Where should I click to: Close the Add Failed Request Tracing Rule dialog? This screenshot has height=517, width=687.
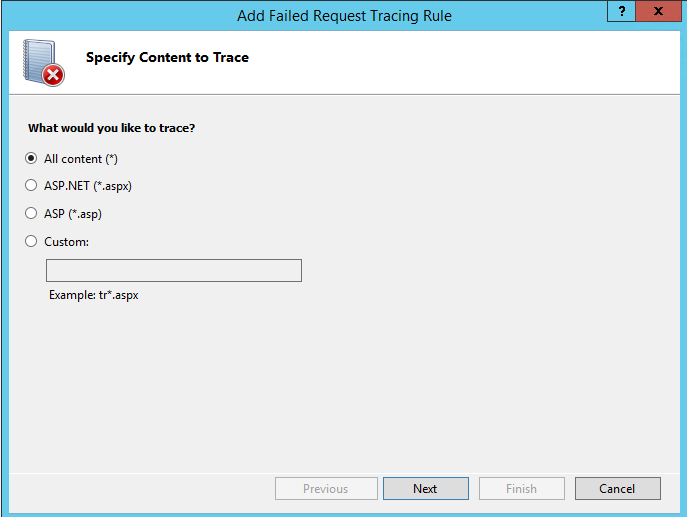[x=658, y=11]
